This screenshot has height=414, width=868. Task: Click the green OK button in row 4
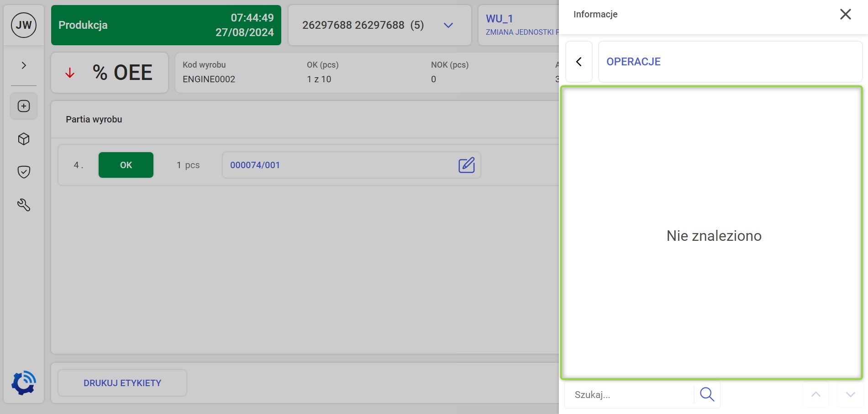point(126,165)
